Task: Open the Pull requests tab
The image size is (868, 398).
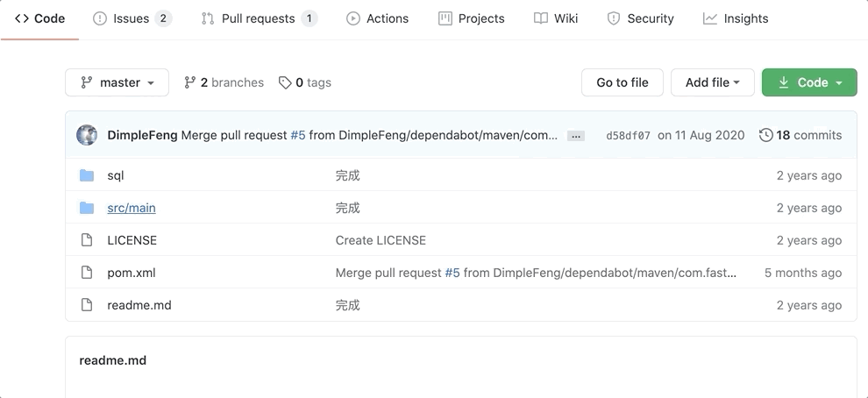Action: pyautogui.click(x=259, y=18)
